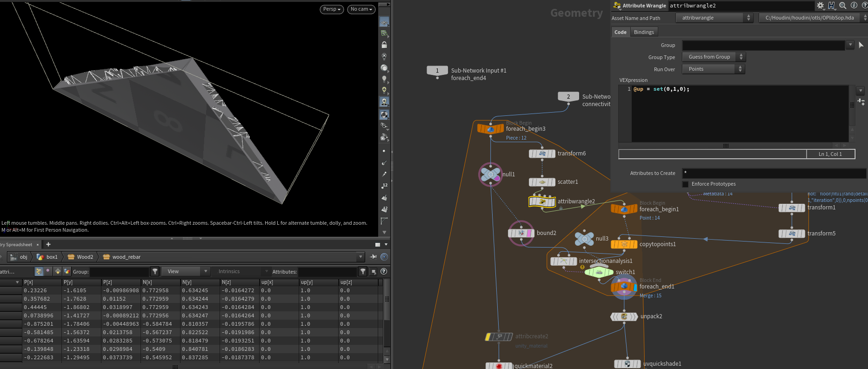Open the No cam camera menu
868x369 pixels.
pyautogui.click(x=361, y=9)
